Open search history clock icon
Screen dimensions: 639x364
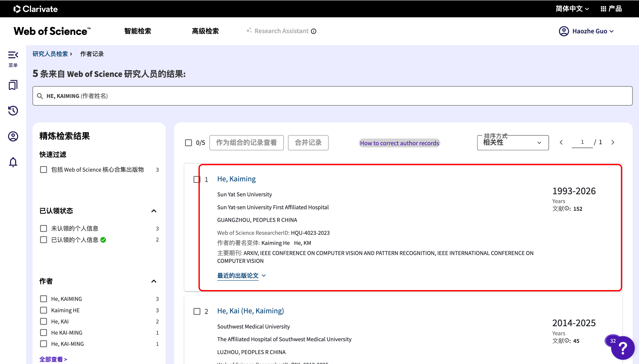click(x=13, y=110)
